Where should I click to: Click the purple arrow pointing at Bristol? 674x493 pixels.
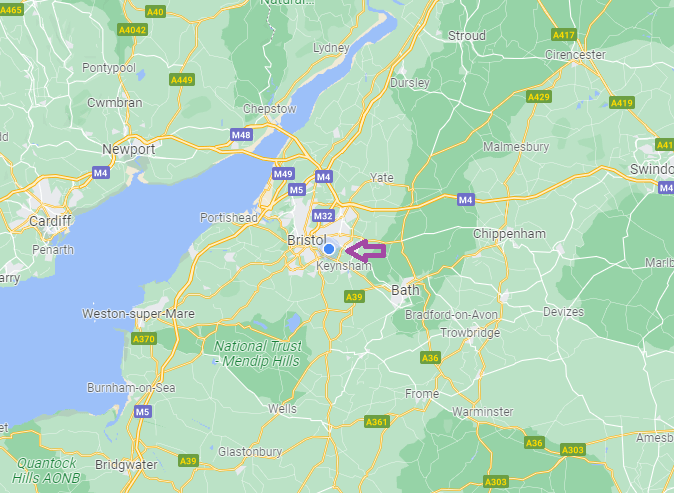click(x=366, y=251)
